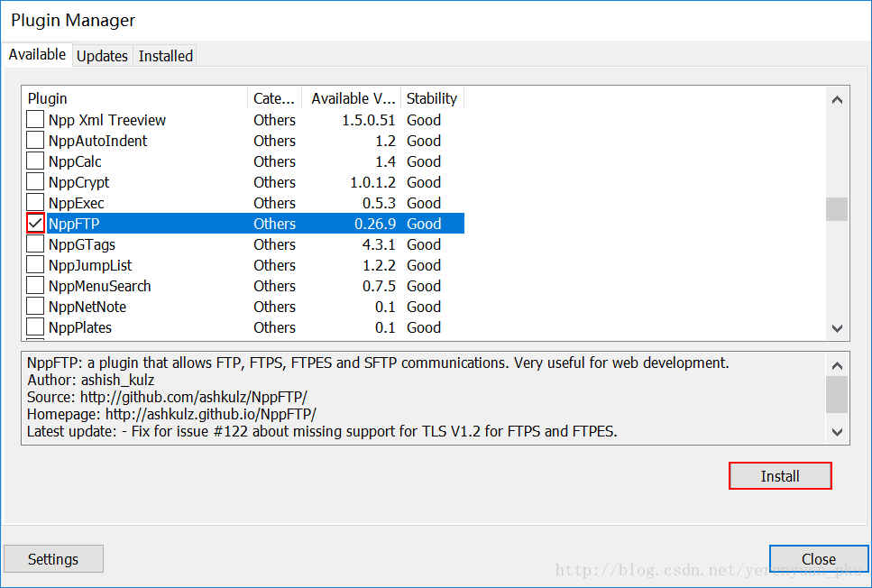Close the Plugin Manager dialog

point(818,559)
